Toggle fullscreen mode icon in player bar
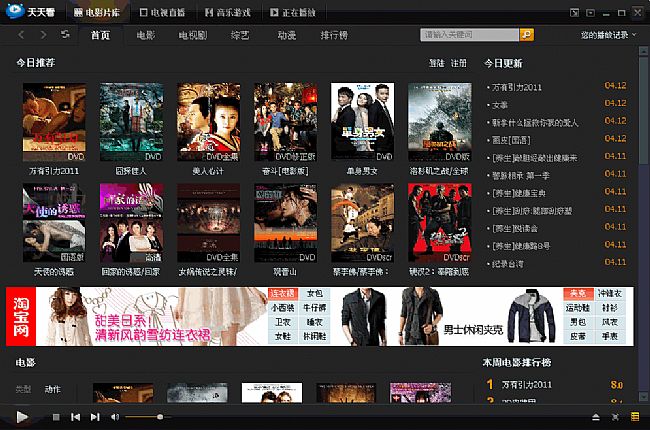The width and height of the screenshot is (650, 430). (x=615, y=417)
